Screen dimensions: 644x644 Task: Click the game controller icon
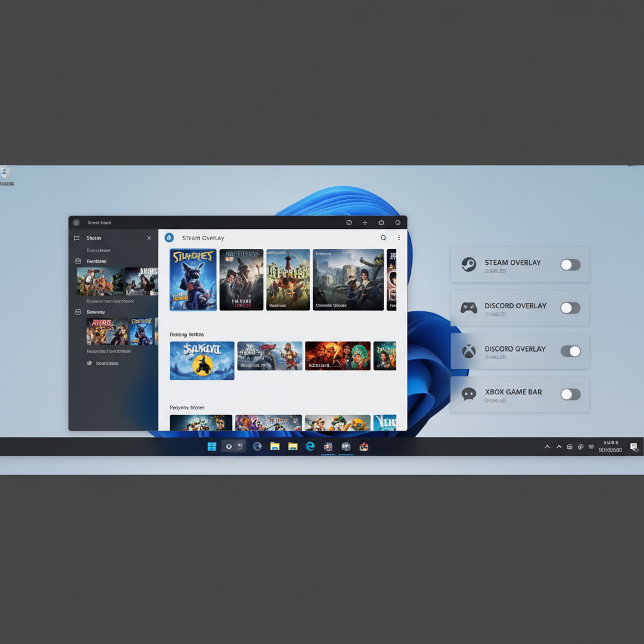click(x=469, y=308)
